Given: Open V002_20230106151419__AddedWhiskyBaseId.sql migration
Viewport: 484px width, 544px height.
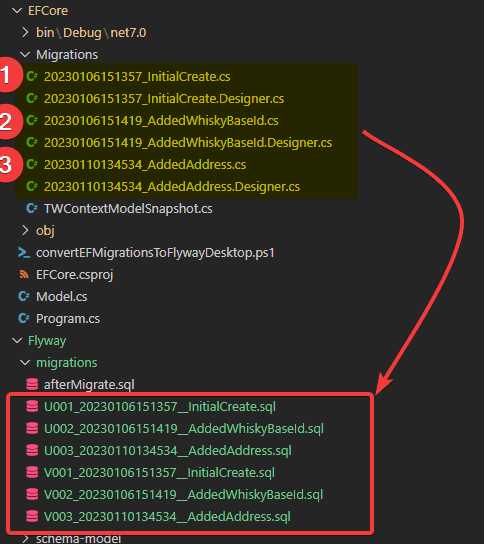Looking at the screenshot, I should (x=184, y=495).
